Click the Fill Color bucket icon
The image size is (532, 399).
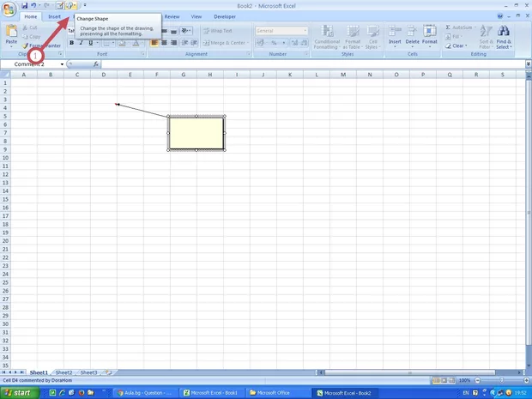tap(122, 43)
